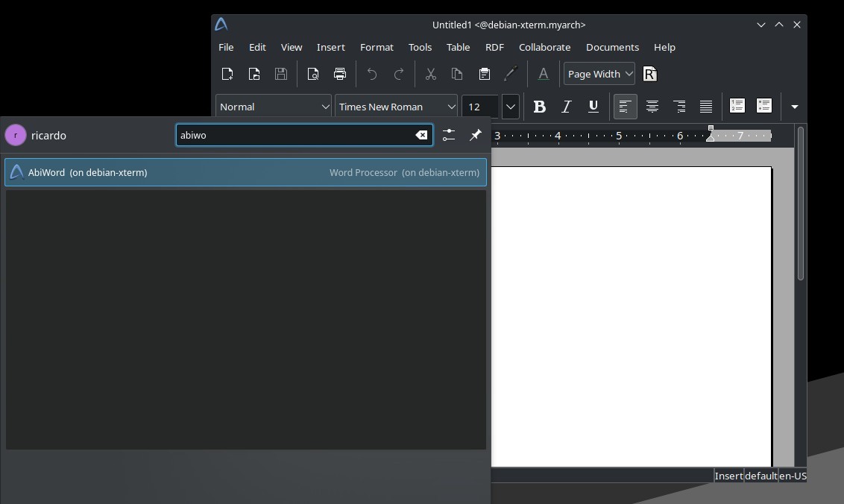Open an existing document with the toolbar icon
Viewport: 844px width, 504px height.
[254, 74]
